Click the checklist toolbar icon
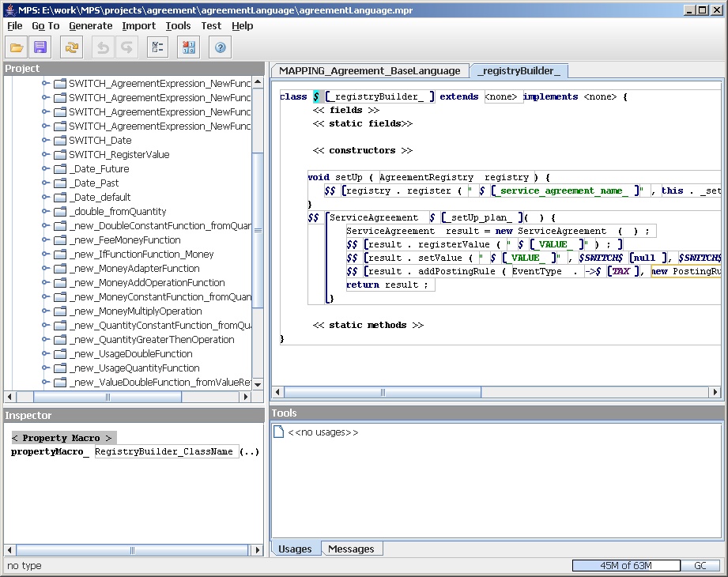This screenshot has height=577, width=728. [157, 47]
